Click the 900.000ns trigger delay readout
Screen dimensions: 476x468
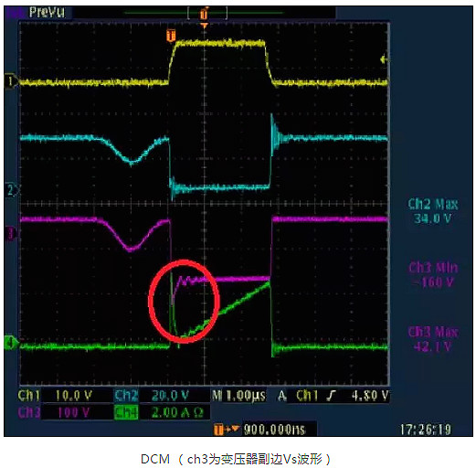(274, 430)
